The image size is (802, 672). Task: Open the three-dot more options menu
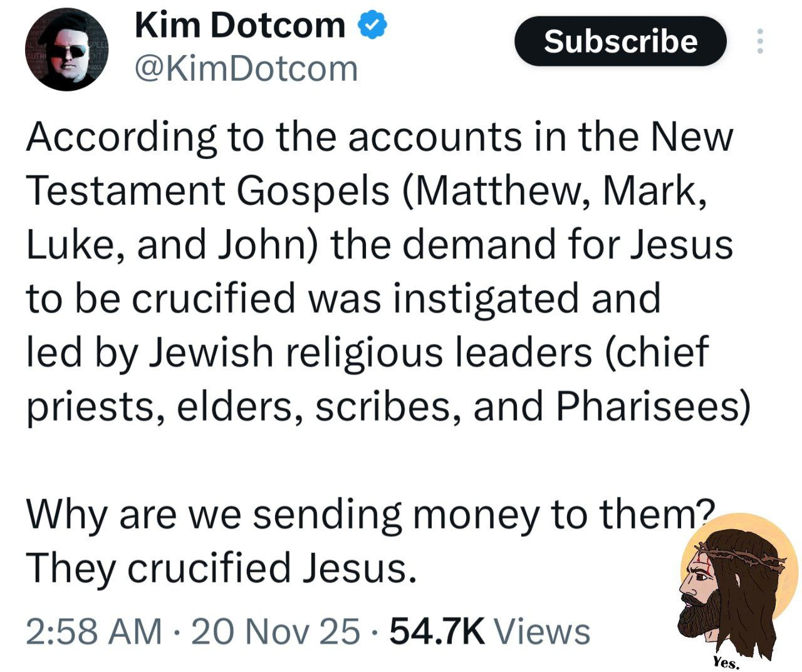tap(760, 41)
